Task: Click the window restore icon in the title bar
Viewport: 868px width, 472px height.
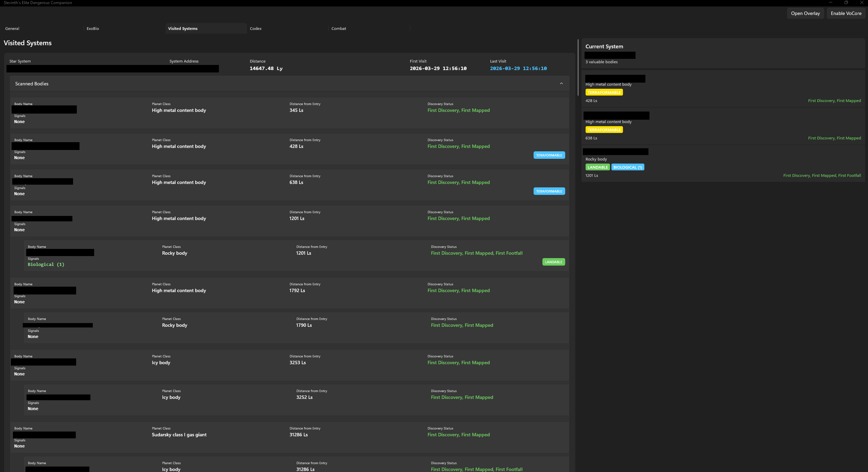Action: coord(846,3)
